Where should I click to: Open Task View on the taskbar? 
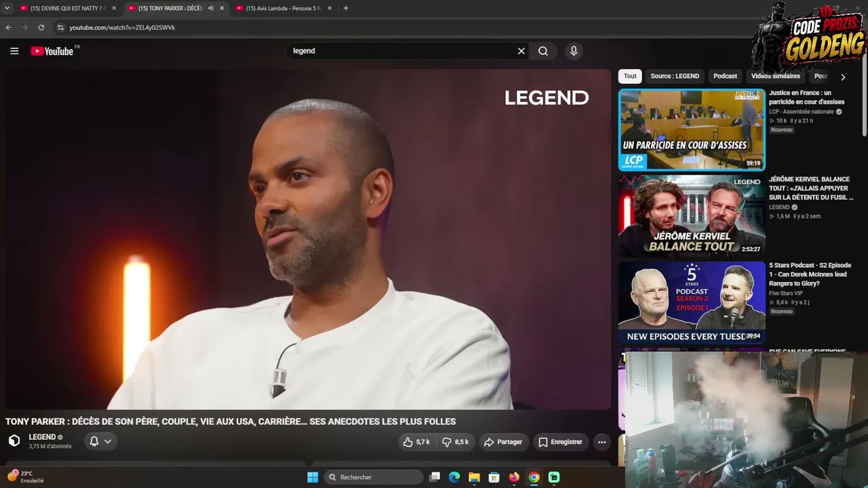(x=435, y=477)
